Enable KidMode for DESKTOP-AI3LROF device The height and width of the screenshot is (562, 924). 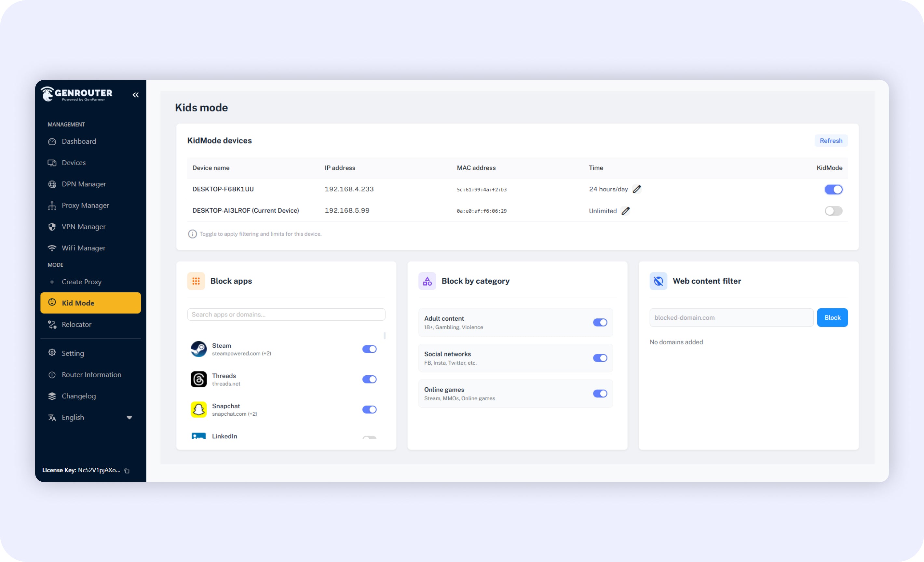tap(833, 211)
